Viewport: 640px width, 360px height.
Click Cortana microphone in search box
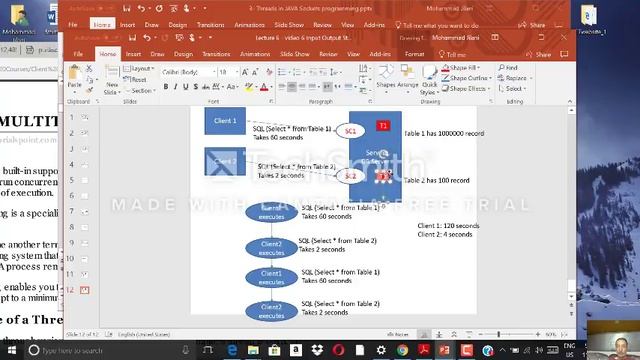point(185,350)
